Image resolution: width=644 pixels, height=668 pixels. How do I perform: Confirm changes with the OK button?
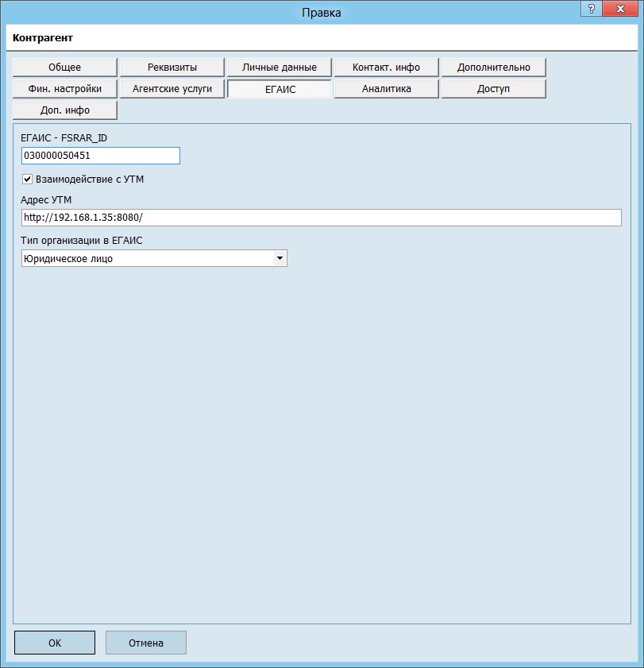[55, 643]
